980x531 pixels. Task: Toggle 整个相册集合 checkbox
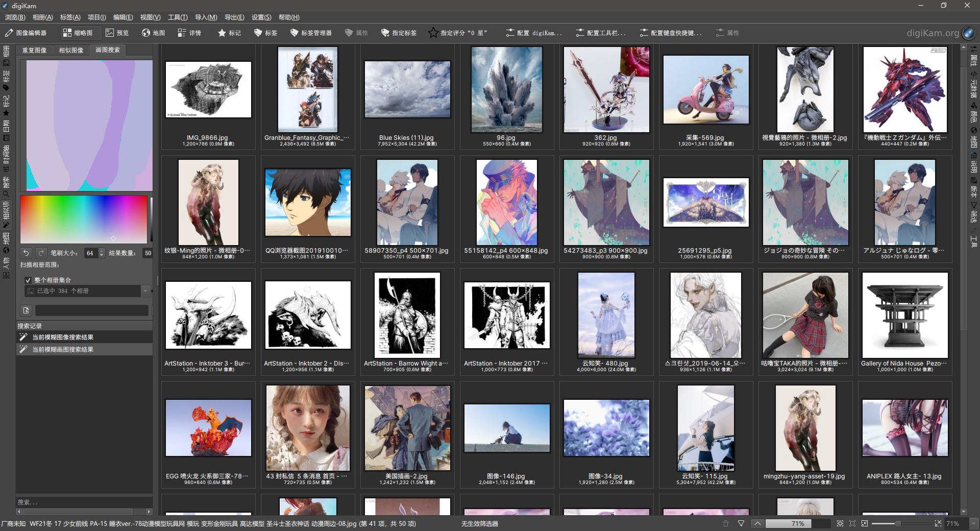pos(28,280)
